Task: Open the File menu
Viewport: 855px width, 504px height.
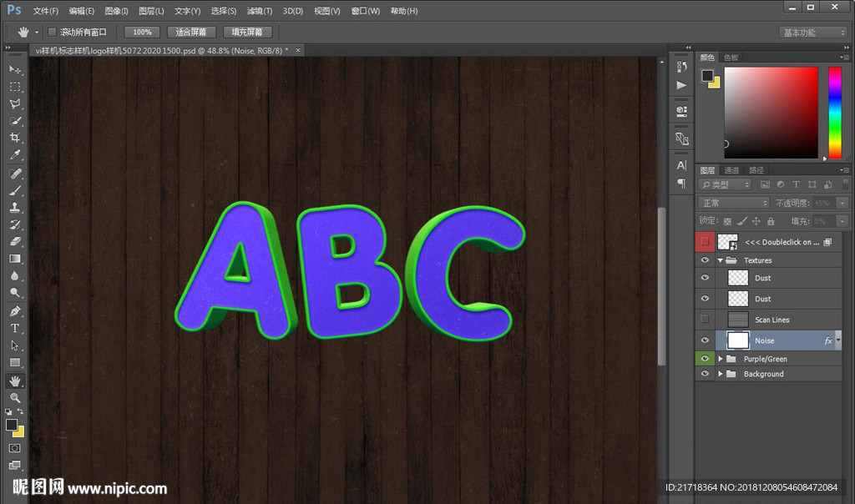Action: [x=45, y=11]
